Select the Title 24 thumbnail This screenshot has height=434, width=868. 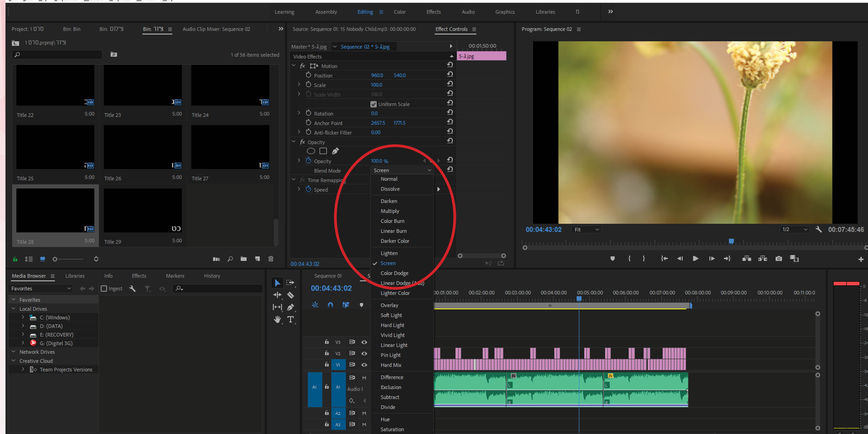pyautogui.click(x=230, y=85)
